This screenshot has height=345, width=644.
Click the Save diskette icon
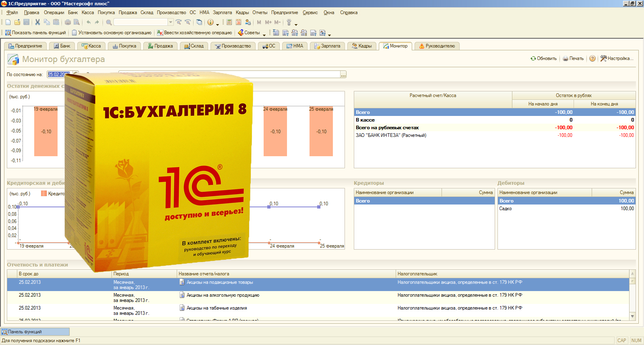26,22
